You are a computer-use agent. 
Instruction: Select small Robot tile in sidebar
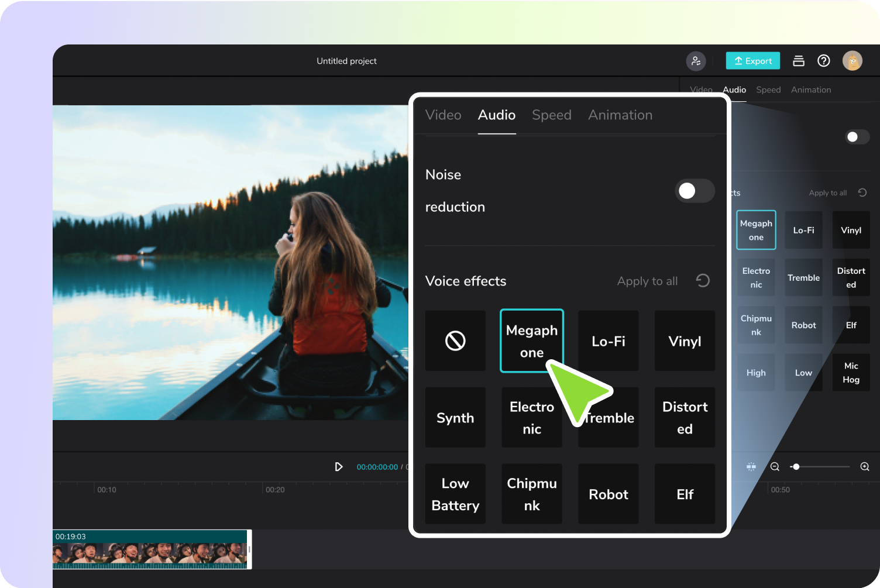pyautogui.click(x=803, y=325)
